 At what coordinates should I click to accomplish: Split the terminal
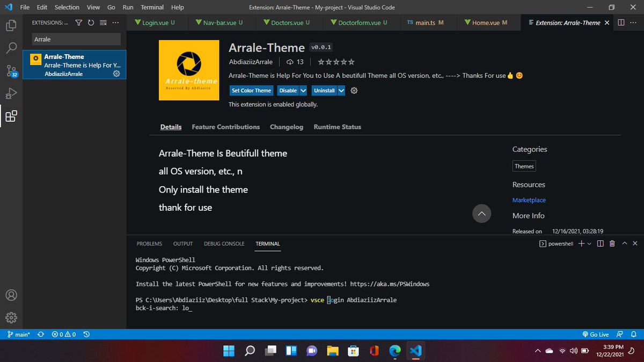click(600, 243)
